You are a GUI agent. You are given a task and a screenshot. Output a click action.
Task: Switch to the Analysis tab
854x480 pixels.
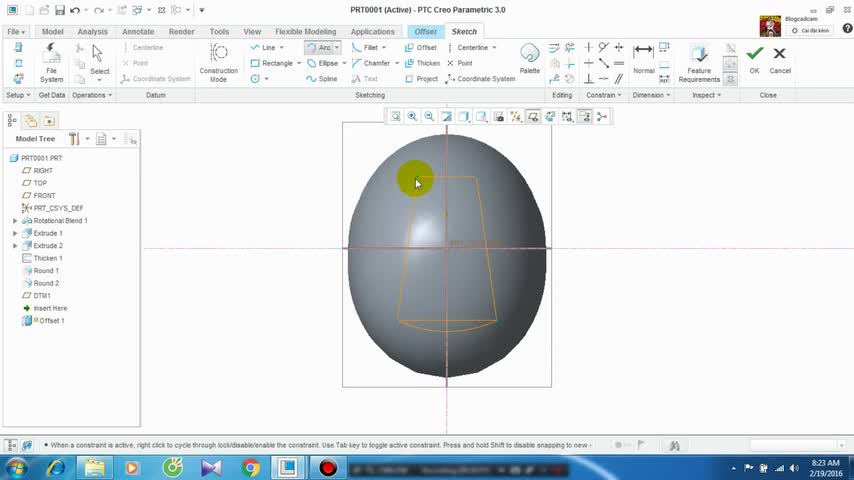(92, 32)
